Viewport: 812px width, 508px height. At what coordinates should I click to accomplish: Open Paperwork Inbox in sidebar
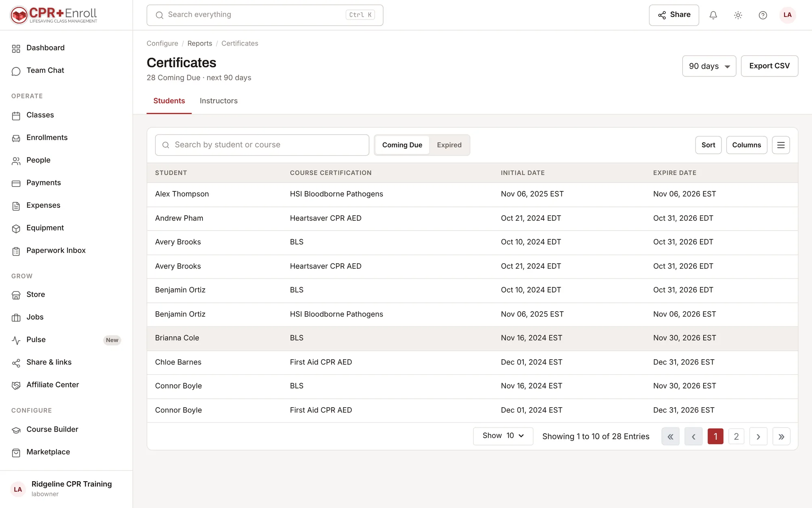point(66,251)
